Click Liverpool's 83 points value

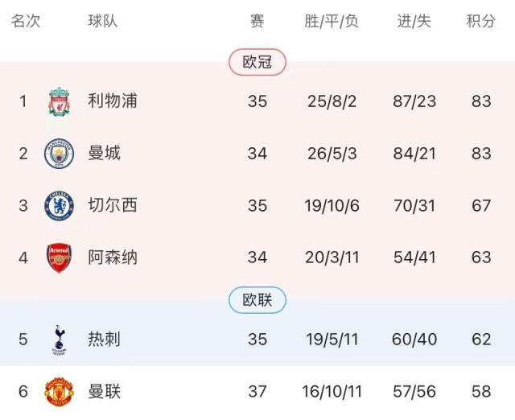pos(481,101)
